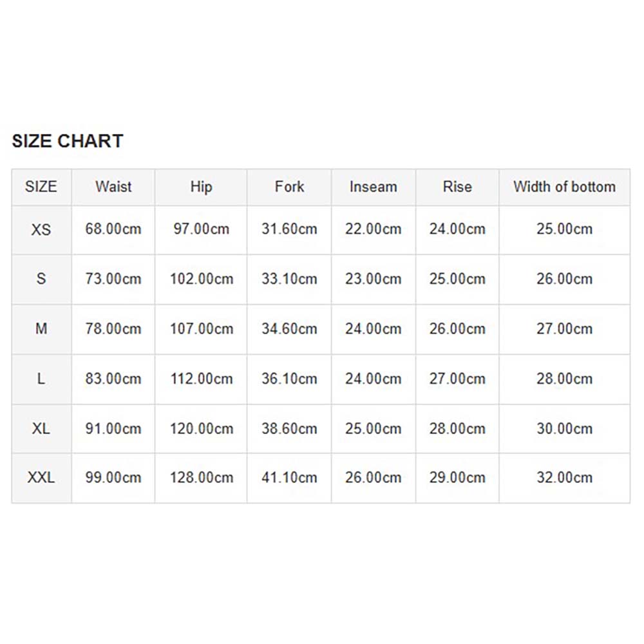Select the XS size row label

(x=41, y=230)
